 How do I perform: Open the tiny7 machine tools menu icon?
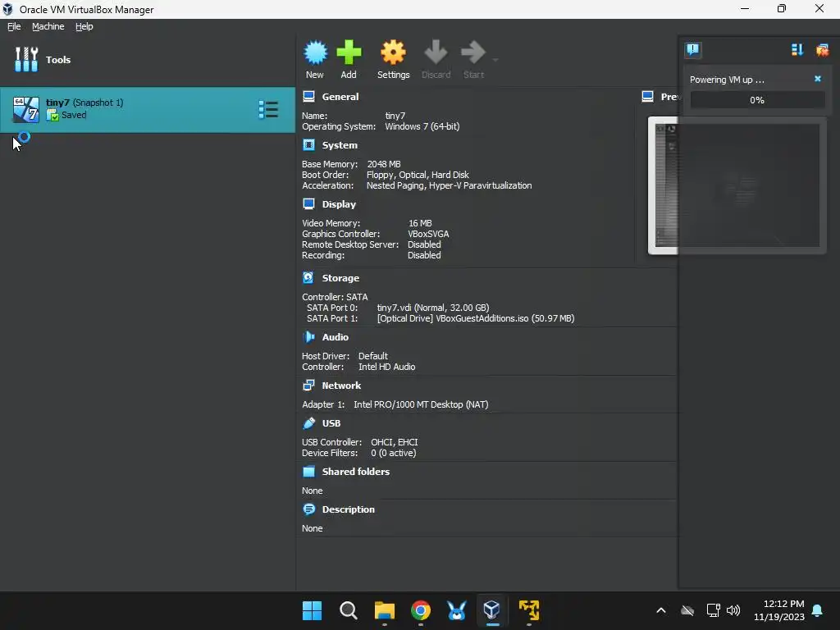tap(268, 109)
